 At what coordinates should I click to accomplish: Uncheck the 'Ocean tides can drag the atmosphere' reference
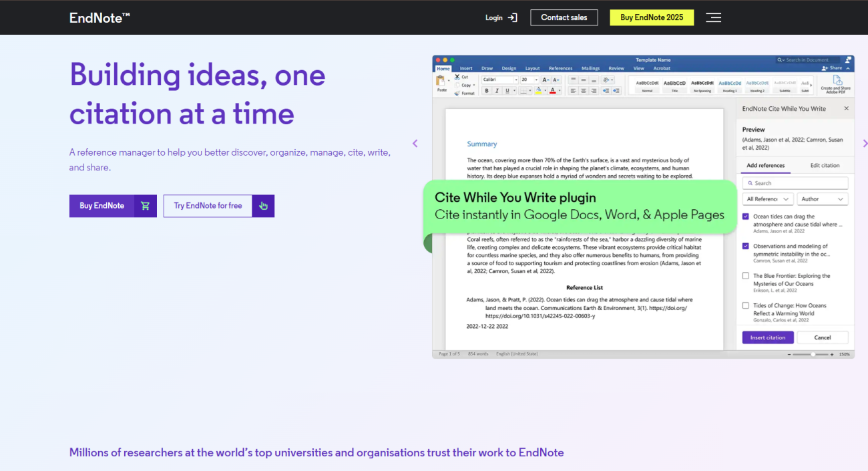pyautogui.click(x=744, y=216)
